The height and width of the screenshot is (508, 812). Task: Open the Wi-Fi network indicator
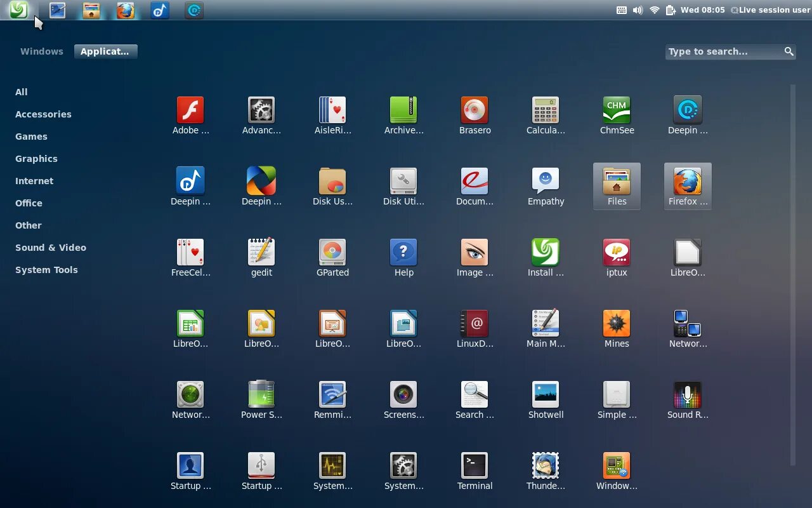pos(655,10)
